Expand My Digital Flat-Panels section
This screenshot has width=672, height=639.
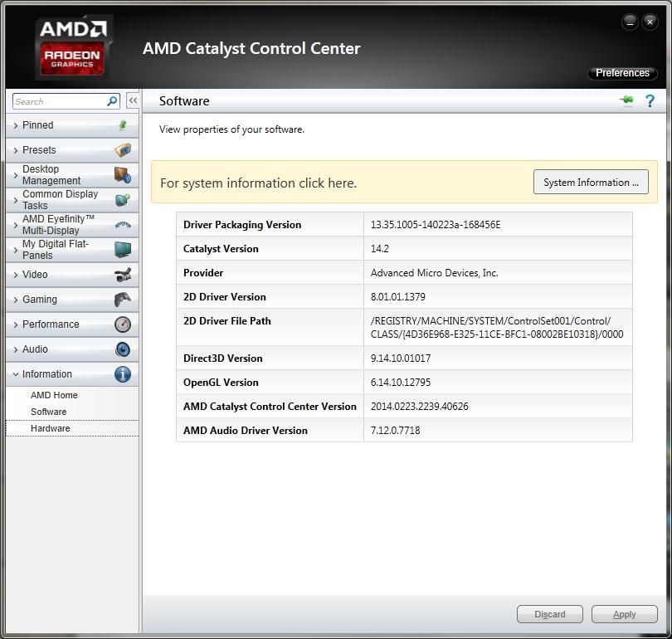pos(72,250)
